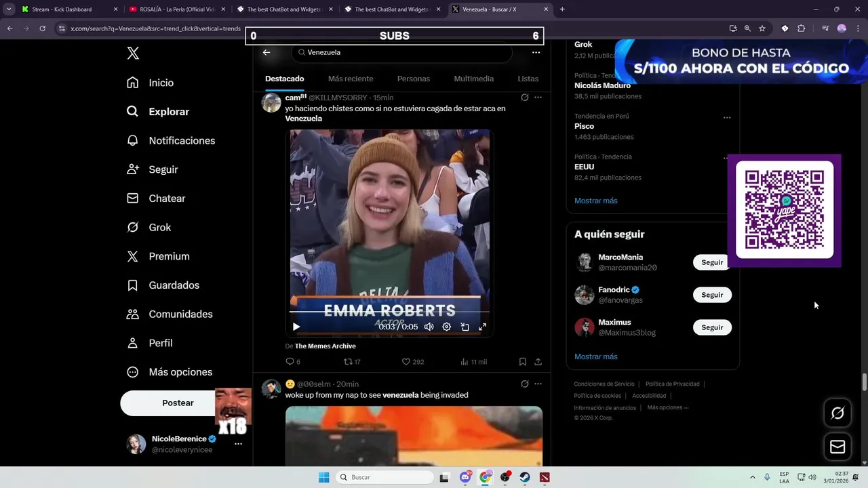The width and height of the screenshot is (868, 488).
Task: Go back with the search arrow
Action: click(x=267, y=52)
